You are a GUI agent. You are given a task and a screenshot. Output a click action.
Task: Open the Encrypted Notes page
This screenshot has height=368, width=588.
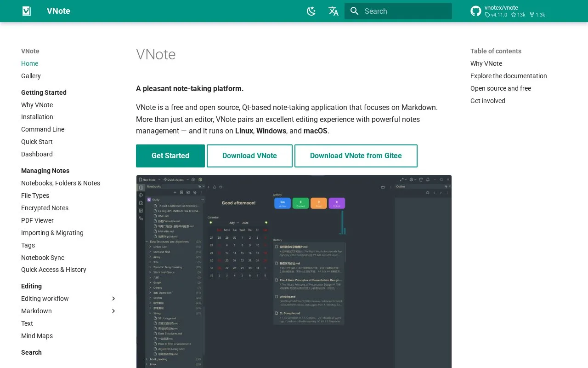tap(45, 208)
